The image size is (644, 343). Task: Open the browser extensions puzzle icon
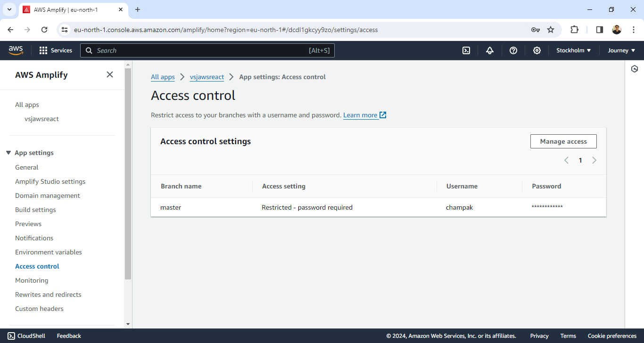(x=574, y=30)
